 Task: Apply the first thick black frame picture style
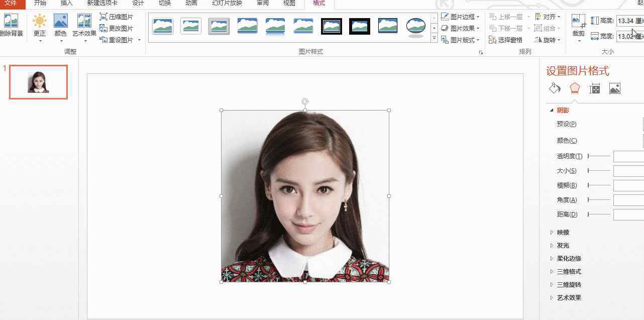[x=332, y=26]
